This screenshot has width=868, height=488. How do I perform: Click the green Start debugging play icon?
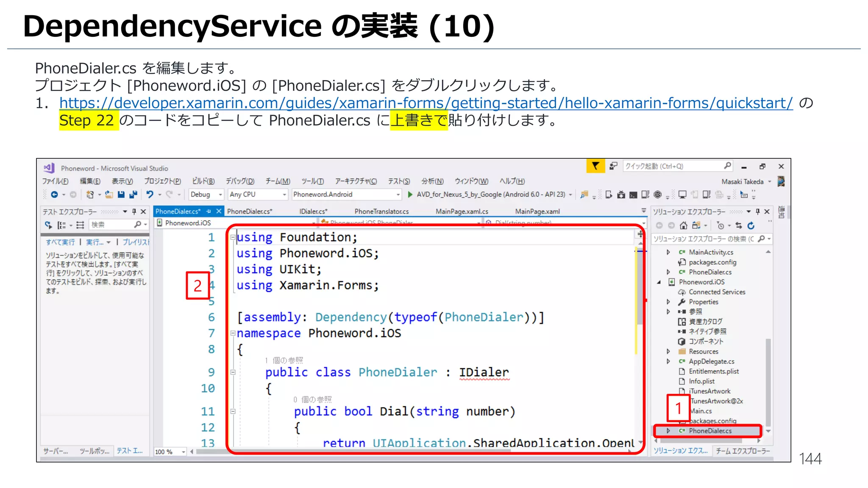pos(410,194)
